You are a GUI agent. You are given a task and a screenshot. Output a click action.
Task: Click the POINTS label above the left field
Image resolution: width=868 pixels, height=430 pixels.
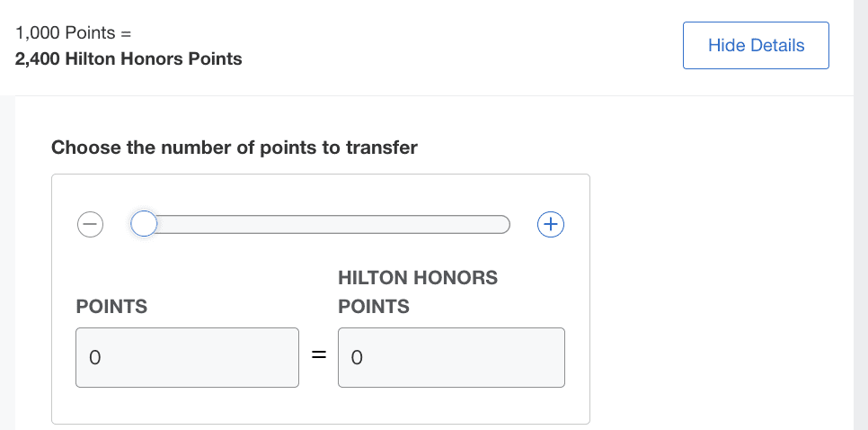pos(111,307)
